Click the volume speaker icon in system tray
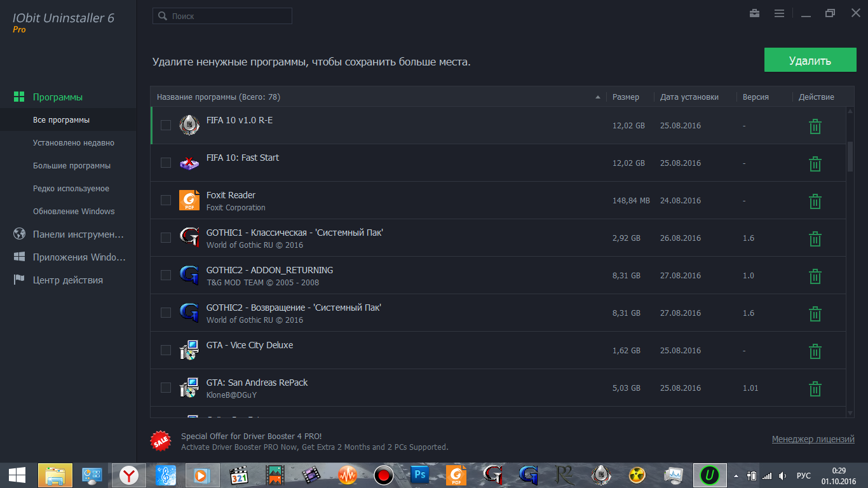The image size is (868, 488). (x=782, y=475)
